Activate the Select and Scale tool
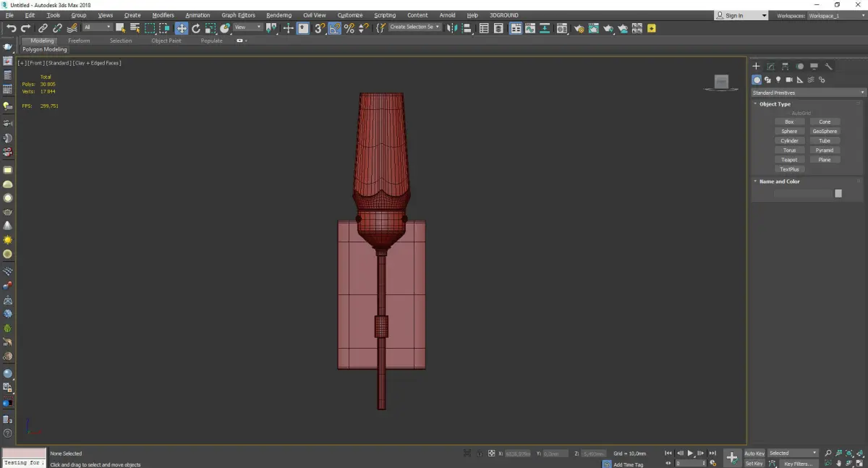The width and height of the screenshot is (868, 468). coord(210,28)
